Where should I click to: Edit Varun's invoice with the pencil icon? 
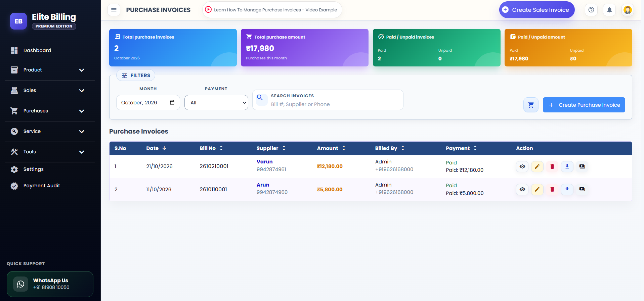(537, 166)
